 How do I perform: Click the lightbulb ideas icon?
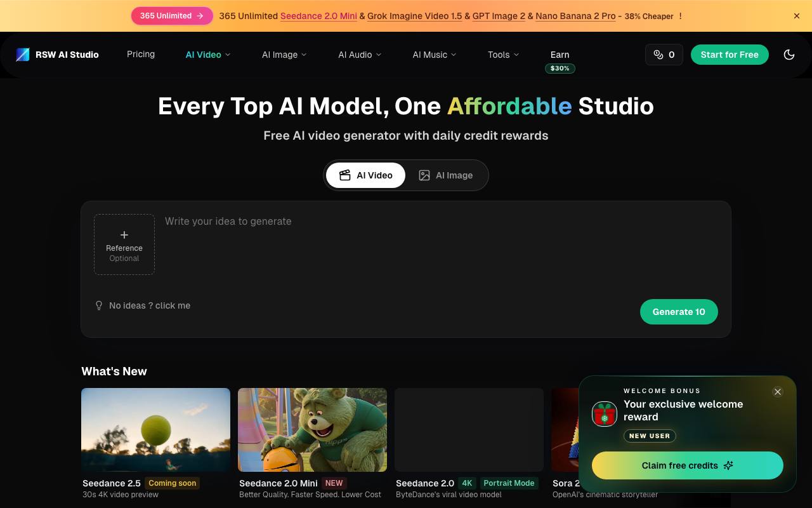pos(99,305)
